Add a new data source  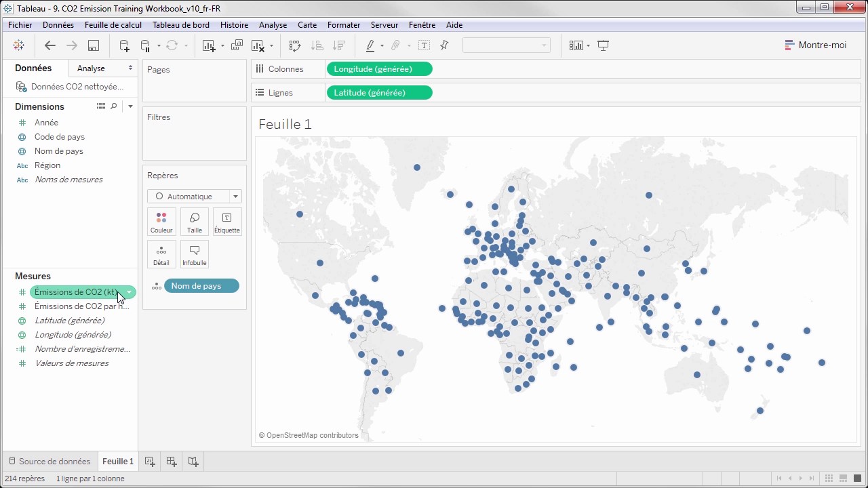click(124, 45)
